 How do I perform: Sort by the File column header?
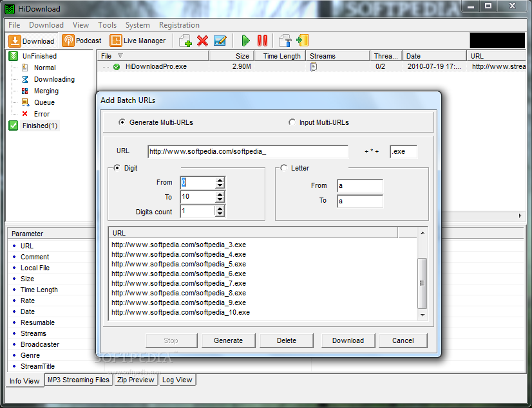click(x=153, y=56)
